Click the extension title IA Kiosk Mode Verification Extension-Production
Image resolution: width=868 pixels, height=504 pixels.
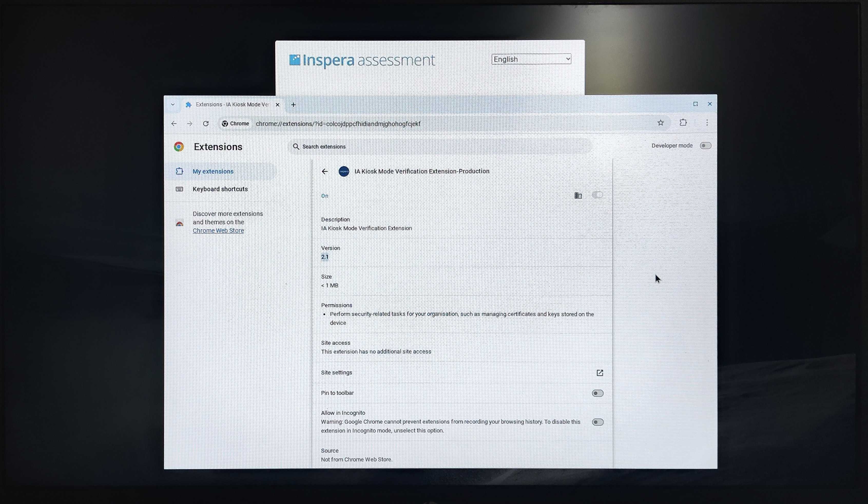(422, 171)
